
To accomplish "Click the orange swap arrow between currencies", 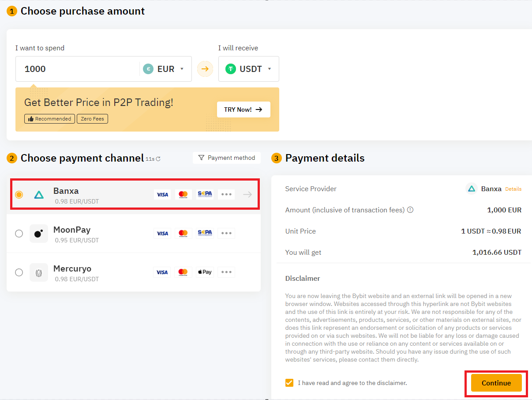I will 205,69.
